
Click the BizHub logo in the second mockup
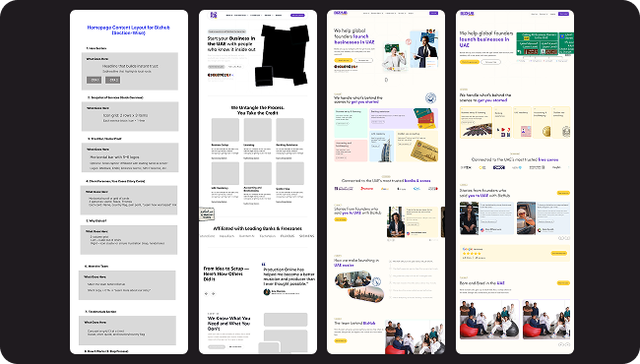214,15
